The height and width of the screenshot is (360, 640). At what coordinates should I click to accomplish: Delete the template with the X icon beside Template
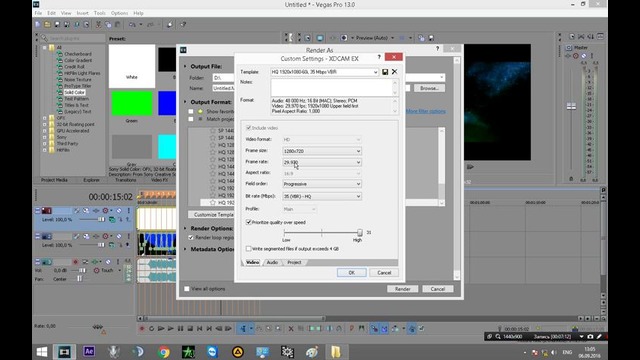click(394, 72)
